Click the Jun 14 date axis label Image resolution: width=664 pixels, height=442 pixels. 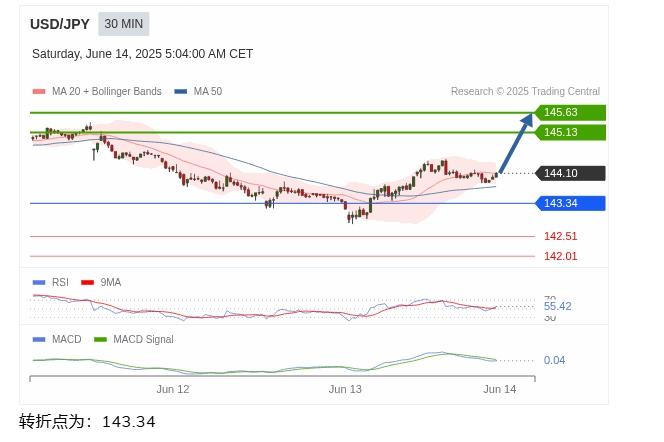pyautogui.click(x=500, y=389)
